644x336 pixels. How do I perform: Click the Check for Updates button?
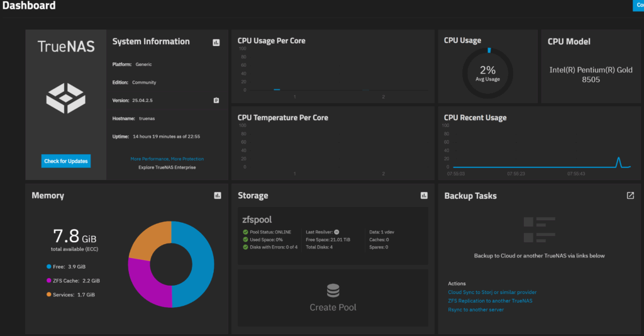point(66,161)
